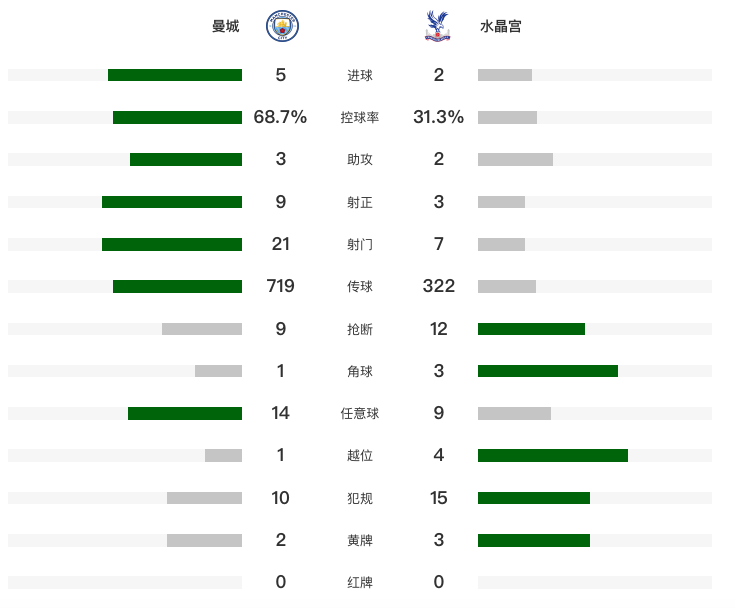Select the 射门 stat label
Image resolution: width=735 pixels, height=608 pixels.
click(x=360, y=244)
